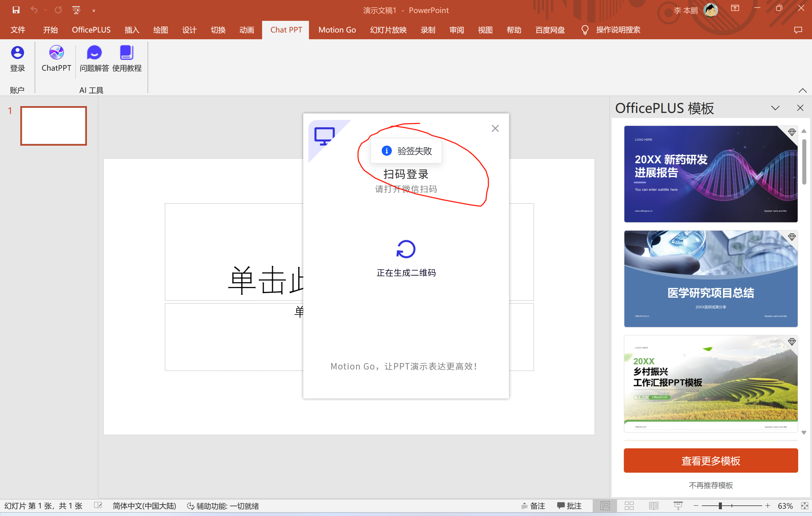Open the ChatPPT tool
The image size is (812, 516).
56,53
